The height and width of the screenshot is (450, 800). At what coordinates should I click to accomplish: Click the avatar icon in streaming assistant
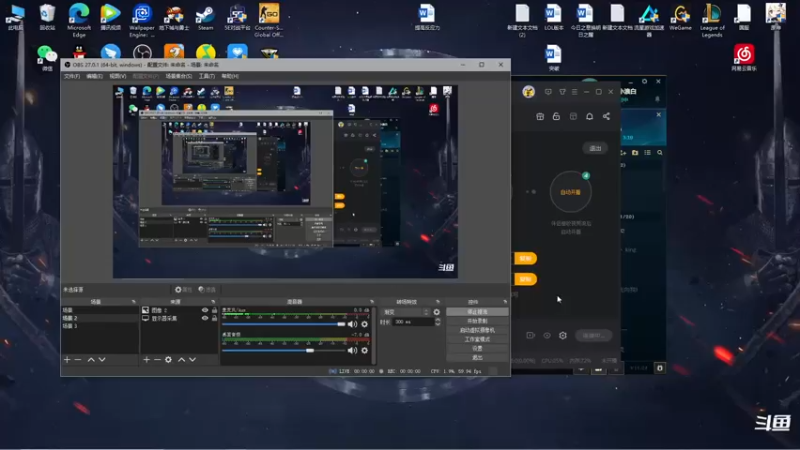pos(529,92)
